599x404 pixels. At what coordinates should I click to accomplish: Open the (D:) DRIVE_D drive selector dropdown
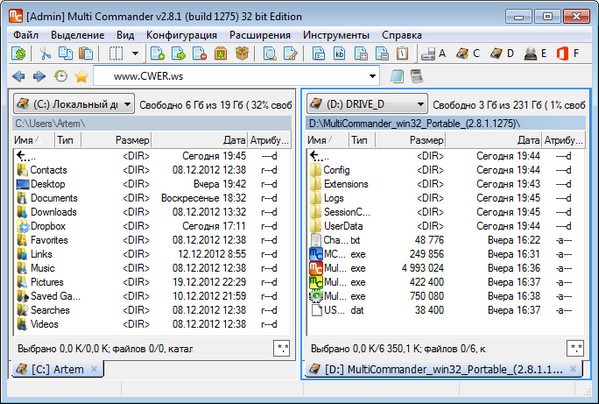[x=367, y=104]
